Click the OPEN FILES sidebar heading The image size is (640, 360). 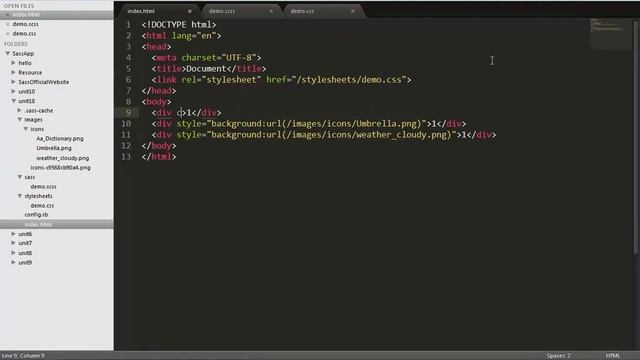click(x=19, y=6)
